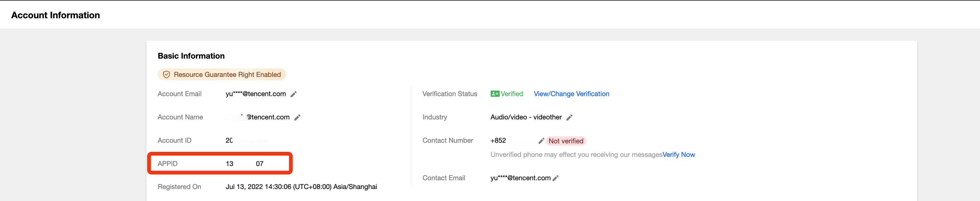This screenshot has width=980, height=201.
Task: Click the Resource Guarantee Right Enabled label
Action: (227, 75)
